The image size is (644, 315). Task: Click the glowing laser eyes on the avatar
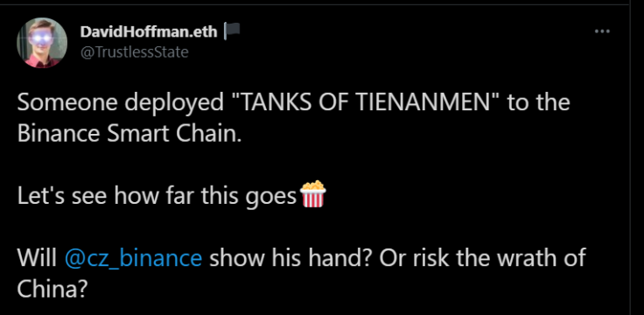41,38
